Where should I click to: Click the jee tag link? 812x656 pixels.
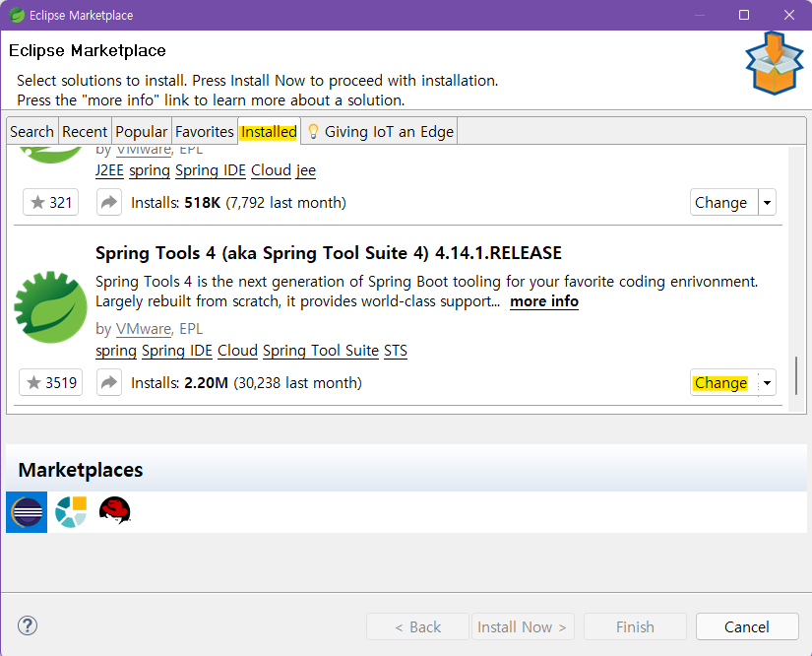point(306,170)
